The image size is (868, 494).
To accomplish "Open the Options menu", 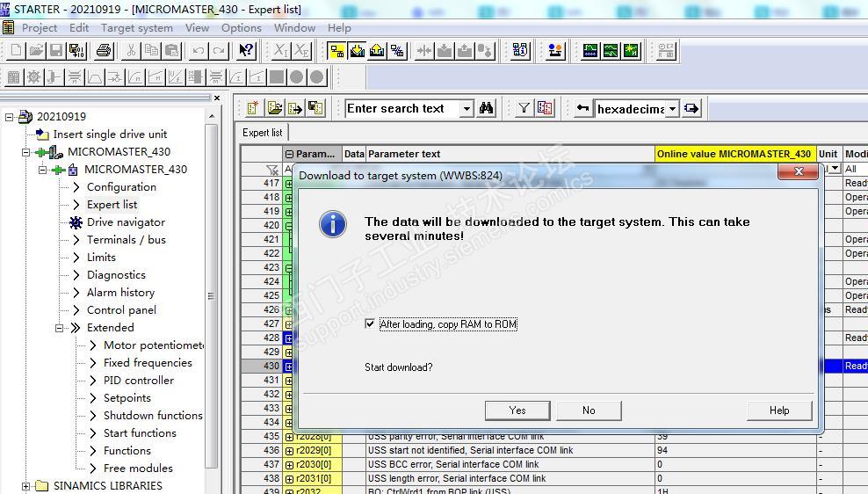I will pos(242,28).
